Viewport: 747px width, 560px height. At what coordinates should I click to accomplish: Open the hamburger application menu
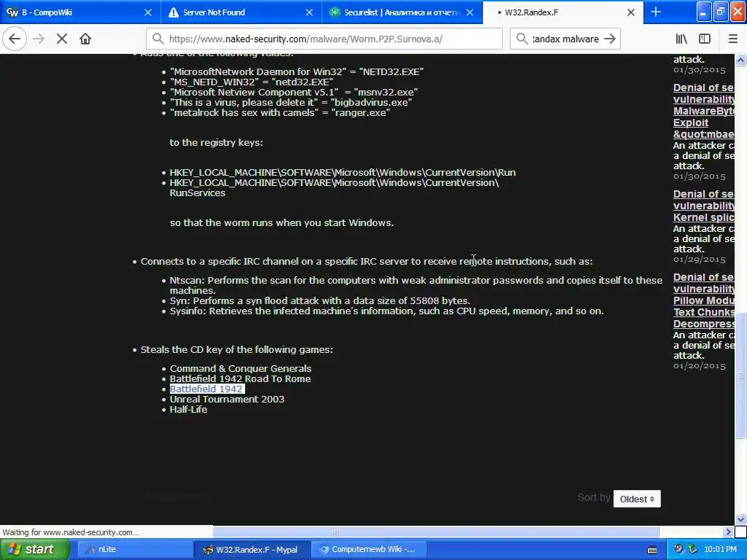click(x=732, y=39)
